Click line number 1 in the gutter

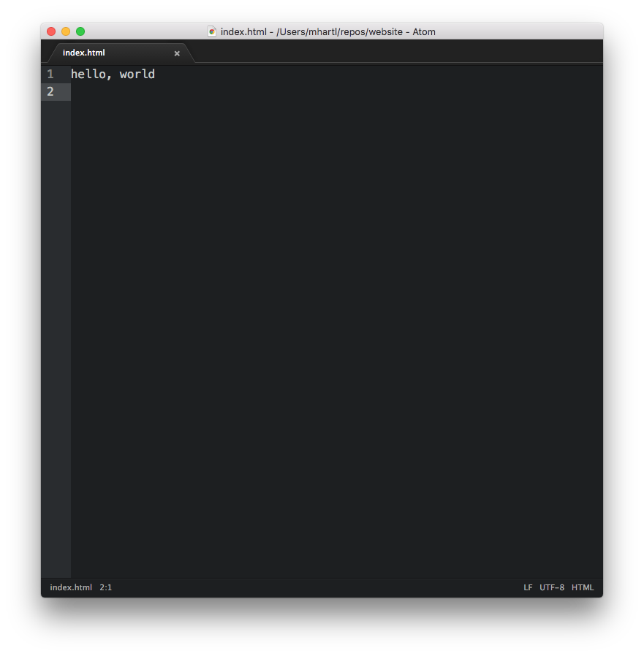pyautogui.click(x=50, y=74)
